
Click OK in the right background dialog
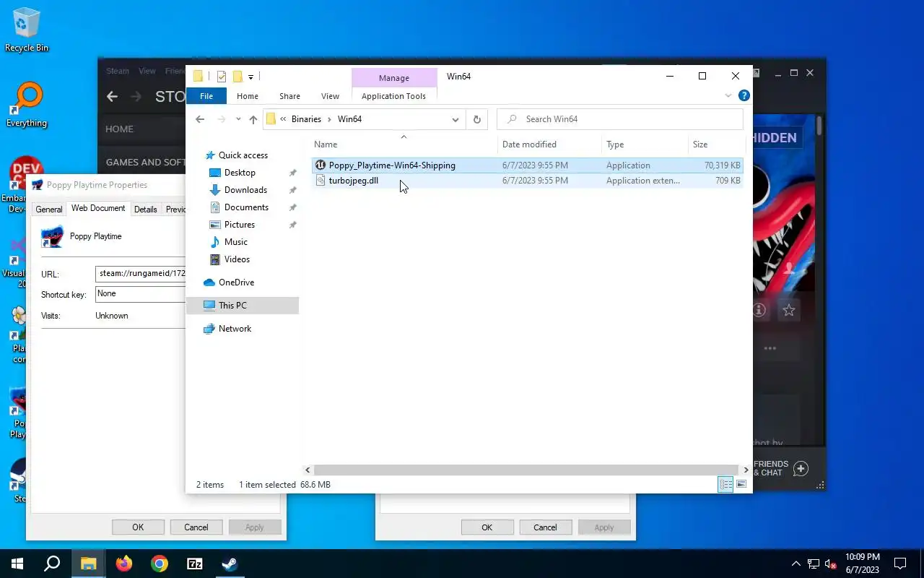pos(487,527)
